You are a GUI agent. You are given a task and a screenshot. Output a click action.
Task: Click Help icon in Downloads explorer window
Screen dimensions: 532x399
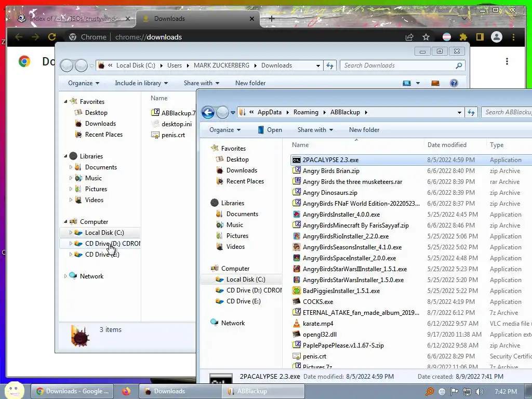click(x=454, y=83)
